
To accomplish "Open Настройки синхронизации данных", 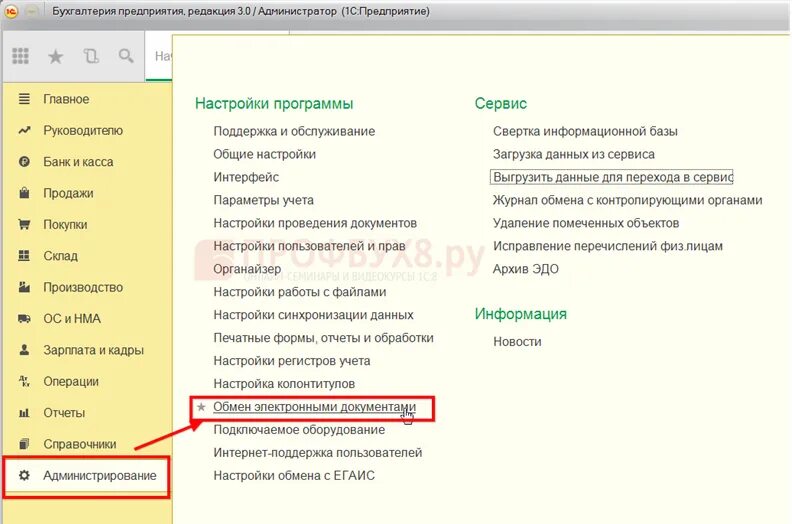I will [313, 315].
